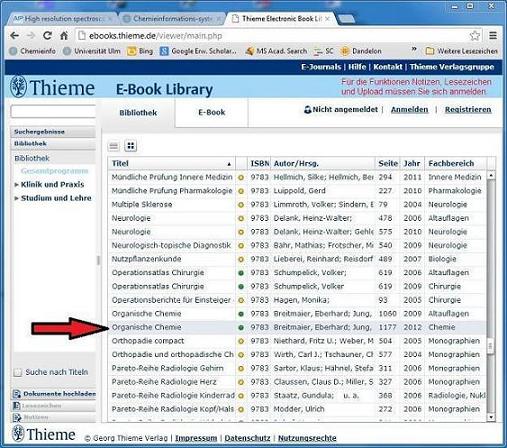Click green availability dot for Organische Chemie 2012
Viewport: 507px width, 448px height.
(x=241, y=328)
